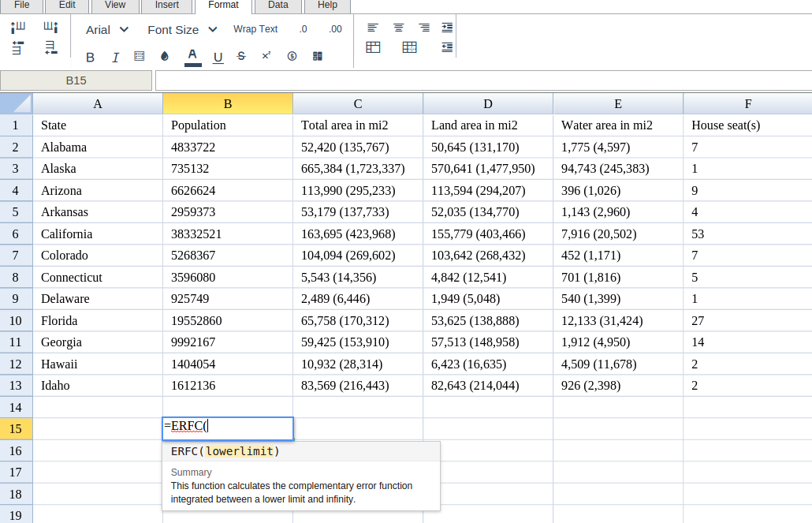Open the Data tab
812x523 pixels.
pos(277,6)
